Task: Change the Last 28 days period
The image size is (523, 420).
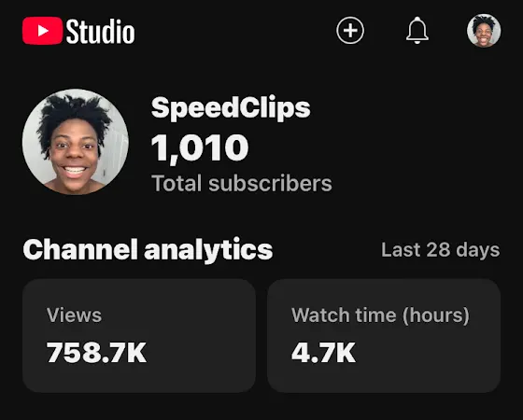Action: click(x=440, y=250)
